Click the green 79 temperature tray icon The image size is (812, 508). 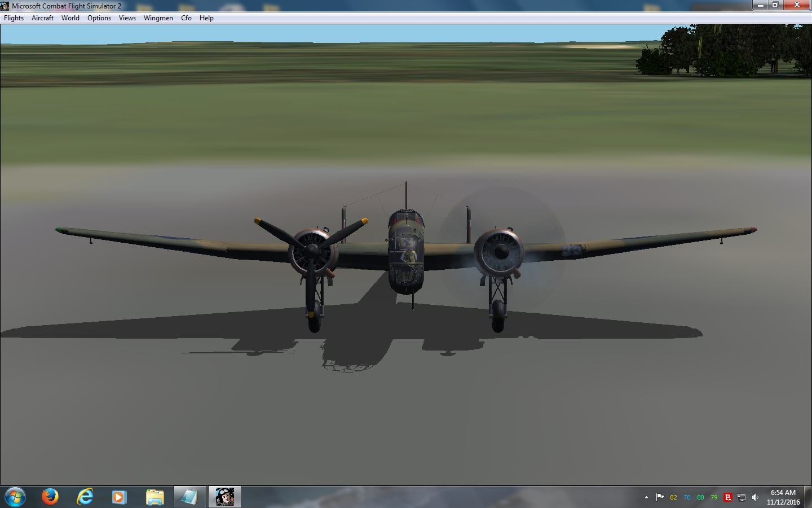click(x=714, y=497)
